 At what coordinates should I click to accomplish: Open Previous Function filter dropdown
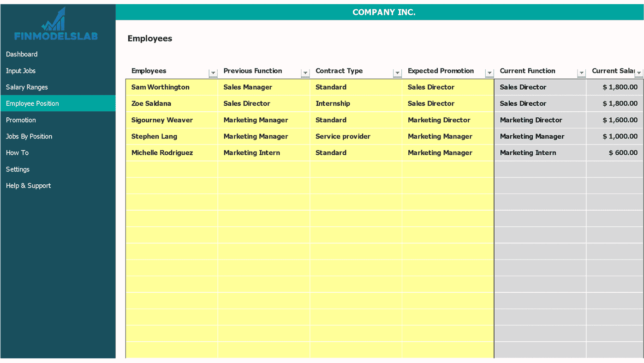[305, 73]
